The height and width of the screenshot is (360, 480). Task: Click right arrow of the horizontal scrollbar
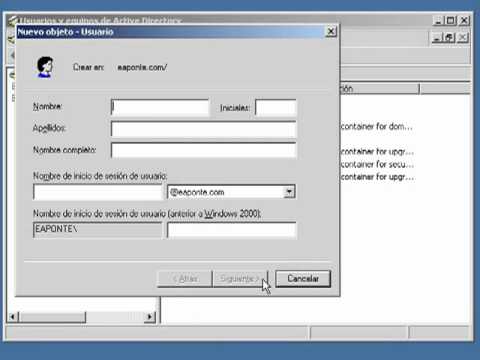150,317
